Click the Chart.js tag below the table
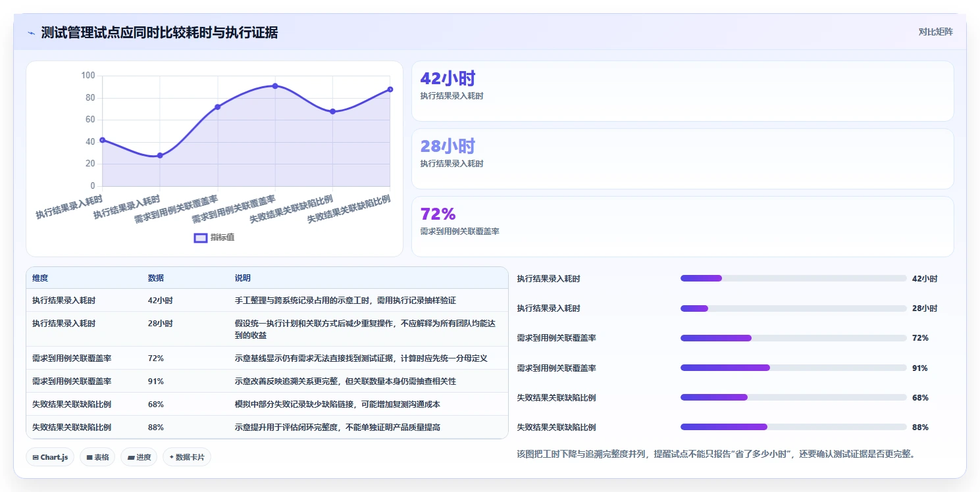 pos(50,457)
